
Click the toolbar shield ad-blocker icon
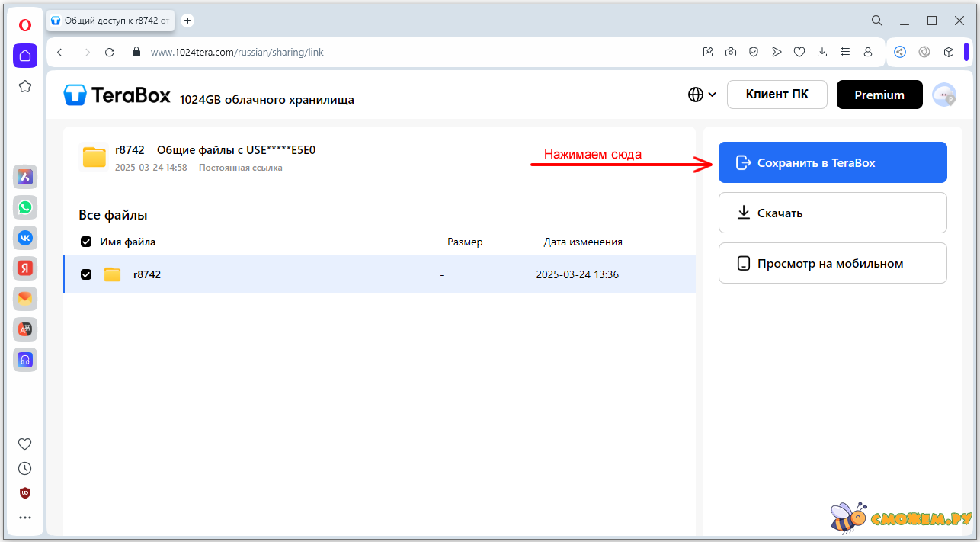tap(754, 52)
